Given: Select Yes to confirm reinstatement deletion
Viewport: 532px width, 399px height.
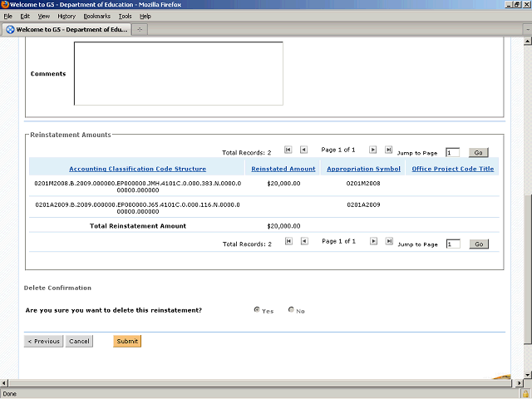Looking at the screenshot, I should [258, 310].
